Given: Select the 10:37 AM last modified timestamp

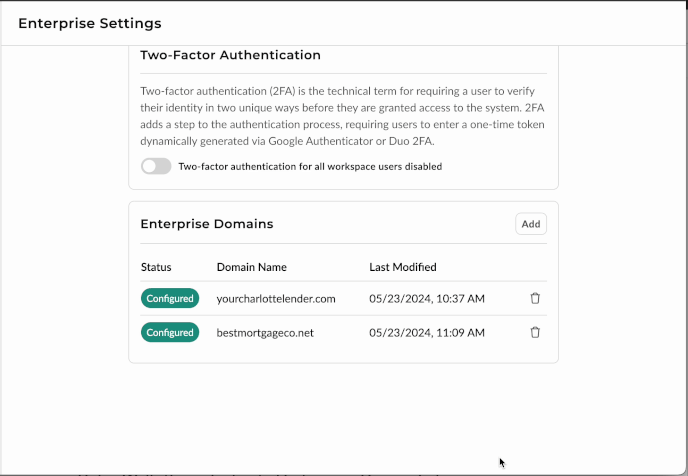Looking at the screenshot, I should point(426,298).
